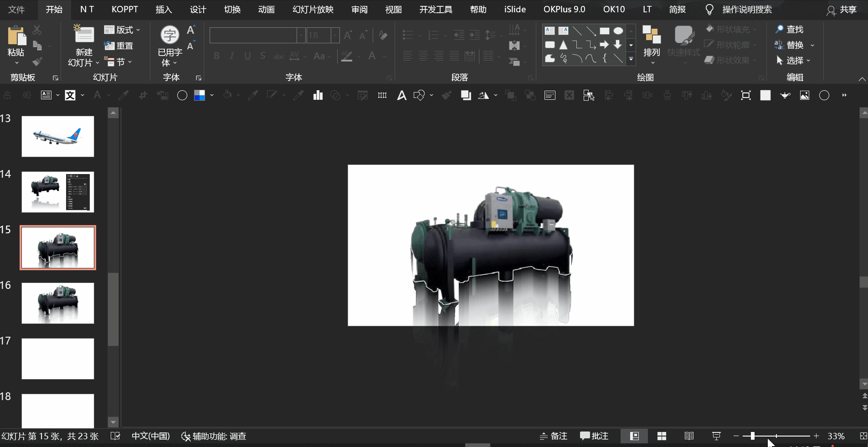
Task: Toggle the Notes (备注) pane
Action: [x=554, y=436]
